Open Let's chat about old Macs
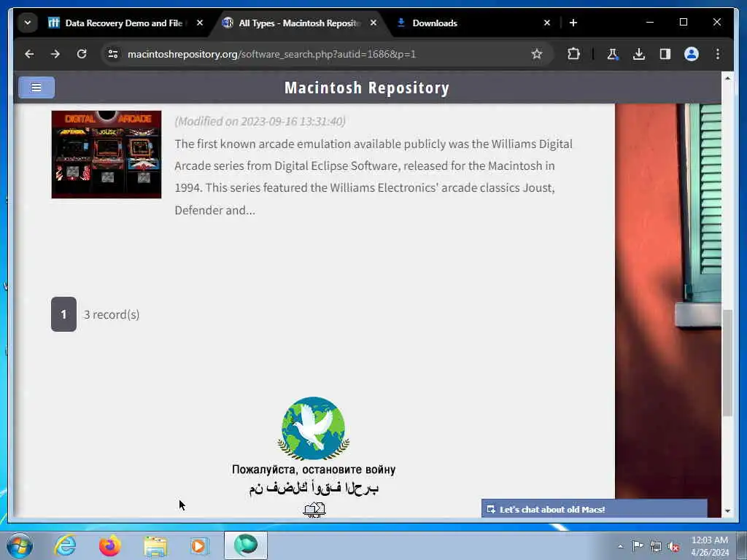The height and width of the screenshot is (560, 747). [x=594, y=509]
